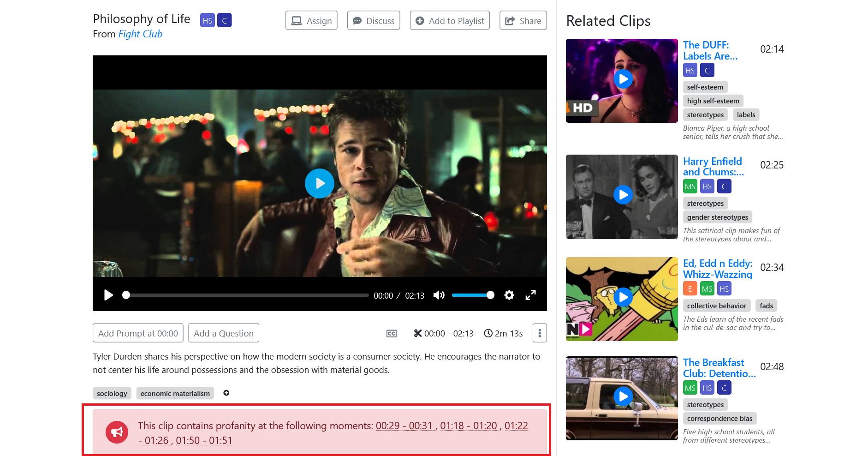Select the collective behavior tag
This screenshot has height=456, width=868.
coord(717,306)
